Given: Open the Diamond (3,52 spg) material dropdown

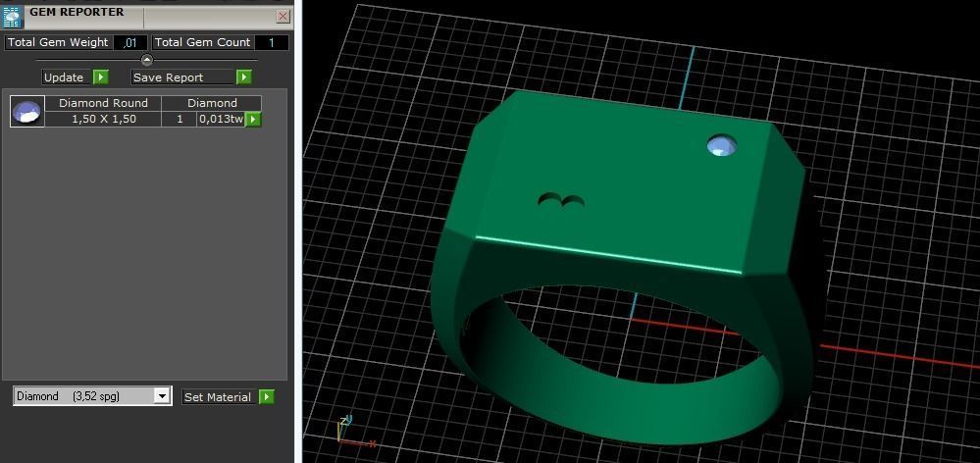Looking at the screenshot, I should click(x=162, y=396).
